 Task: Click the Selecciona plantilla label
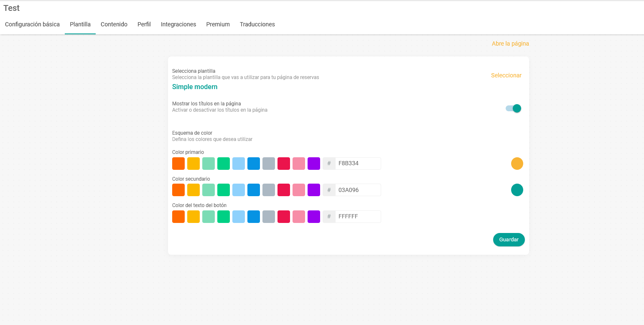(194, 71)
